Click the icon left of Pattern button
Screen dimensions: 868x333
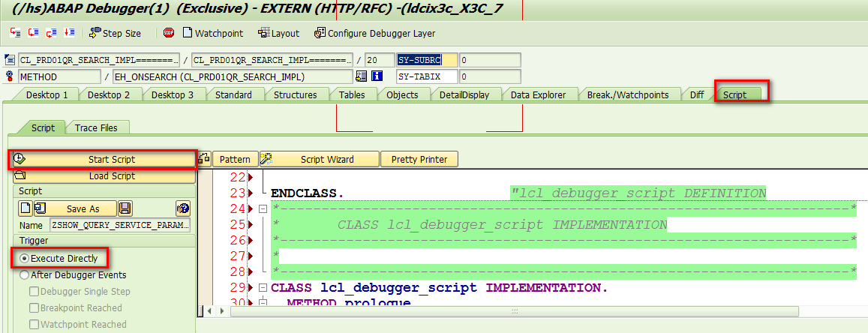pyautogui.click(x=204, y=159)
